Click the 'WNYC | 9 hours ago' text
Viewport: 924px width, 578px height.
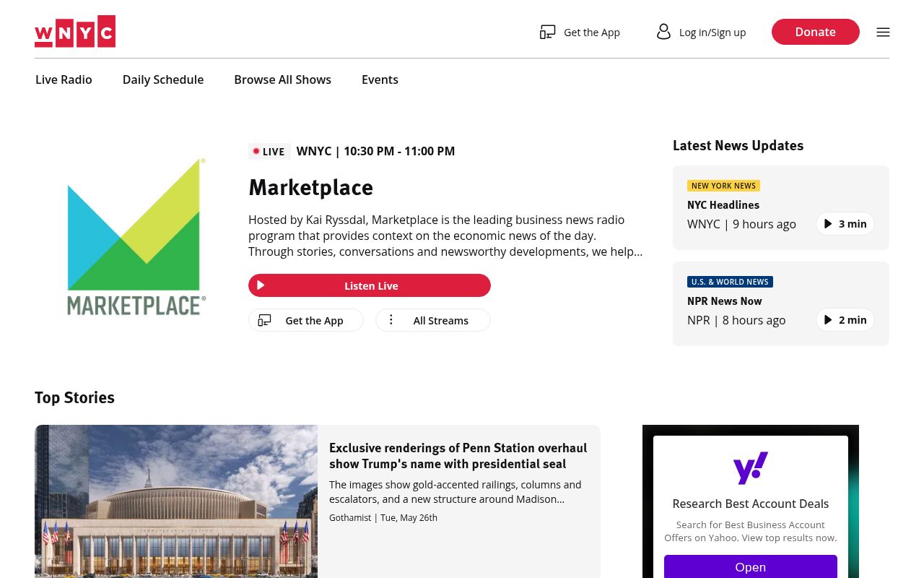tap(741, 224)
